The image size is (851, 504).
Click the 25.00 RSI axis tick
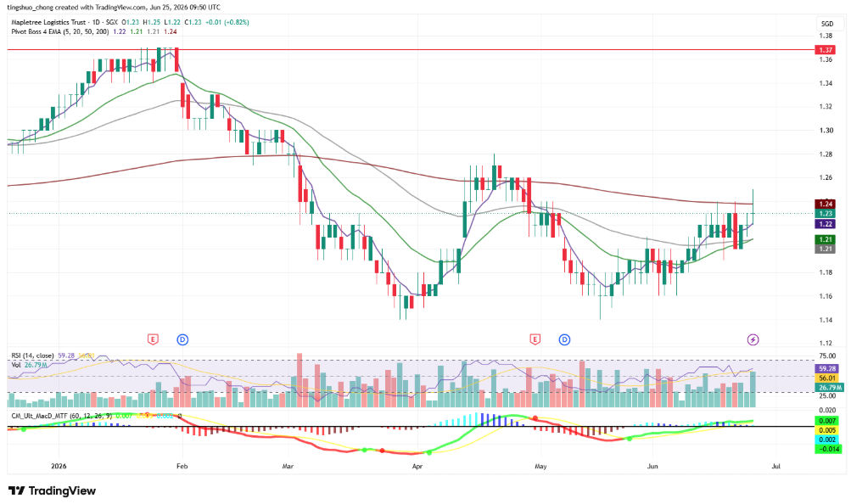point(827,396)
